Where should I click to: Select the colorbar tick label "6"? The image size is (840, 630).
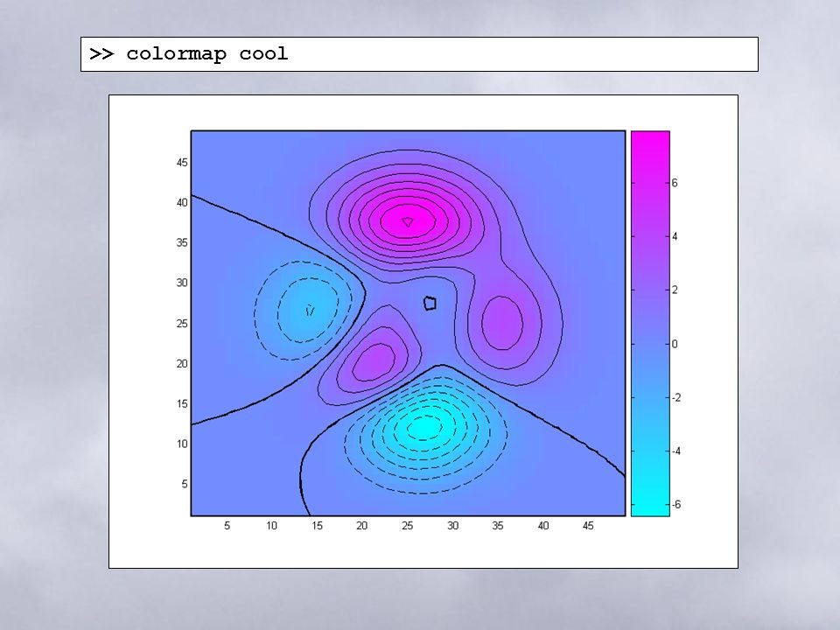(x=675, y=183)
